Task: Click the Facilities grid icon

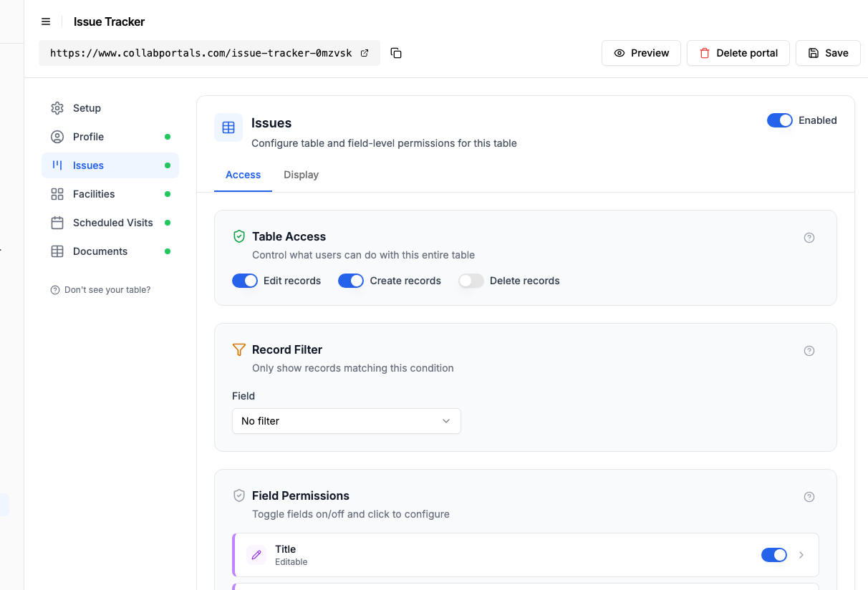Action: coord(57,194)
